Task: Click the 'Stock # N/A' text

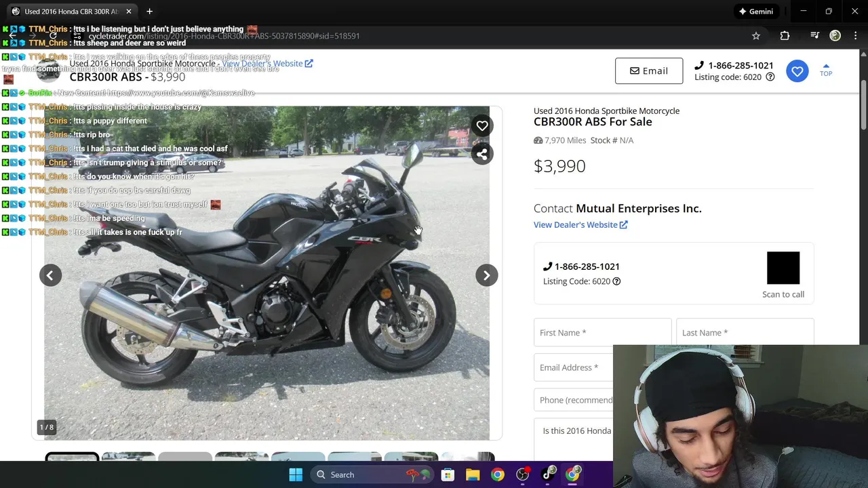Action: (612, 140)
